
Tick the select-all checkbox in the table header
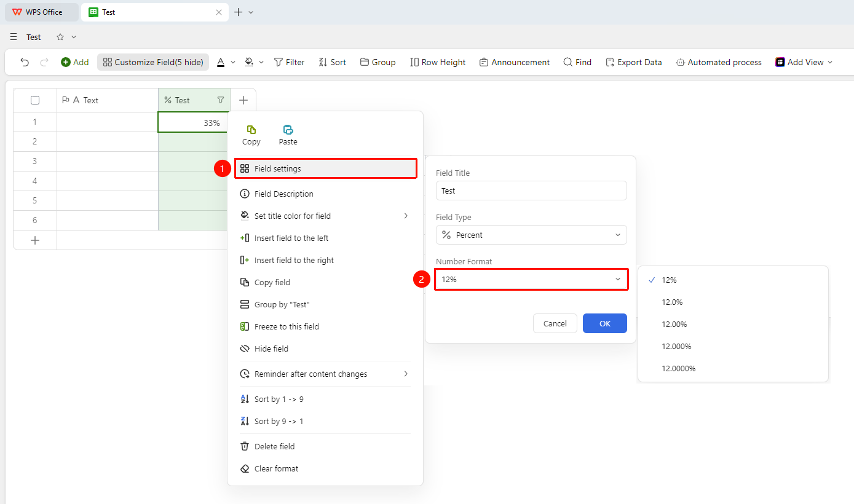[x=35, y=100]
